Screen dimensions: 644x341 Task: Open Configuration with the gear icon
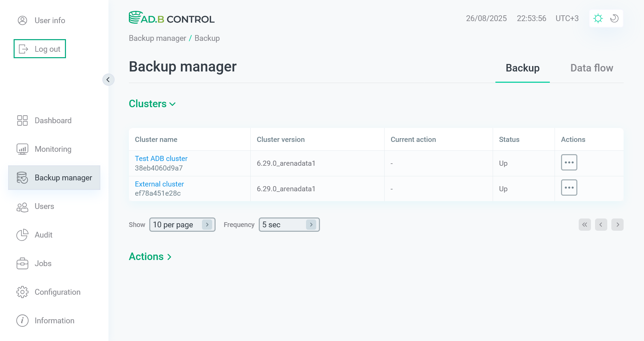[x=22, y=292]
